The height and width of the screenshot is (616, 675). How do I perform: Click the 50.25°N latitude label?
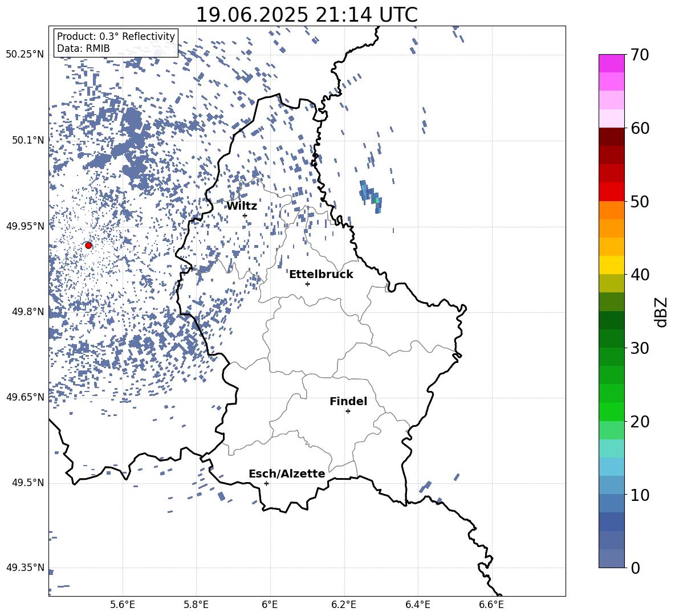25,55
